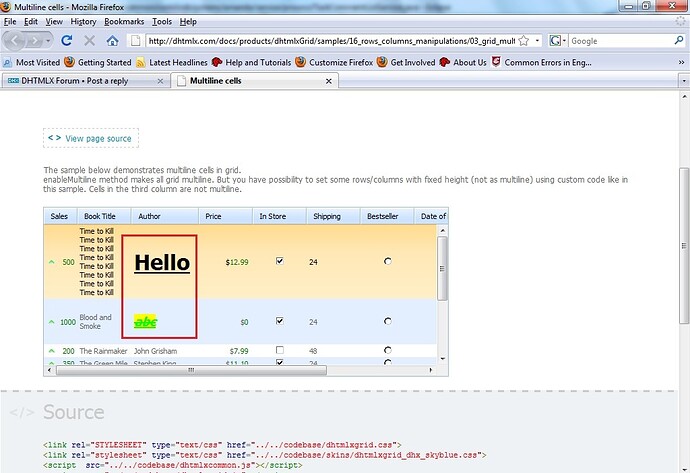
Task: Reload the page with the refresh icon
Action: tap(67, 41)
